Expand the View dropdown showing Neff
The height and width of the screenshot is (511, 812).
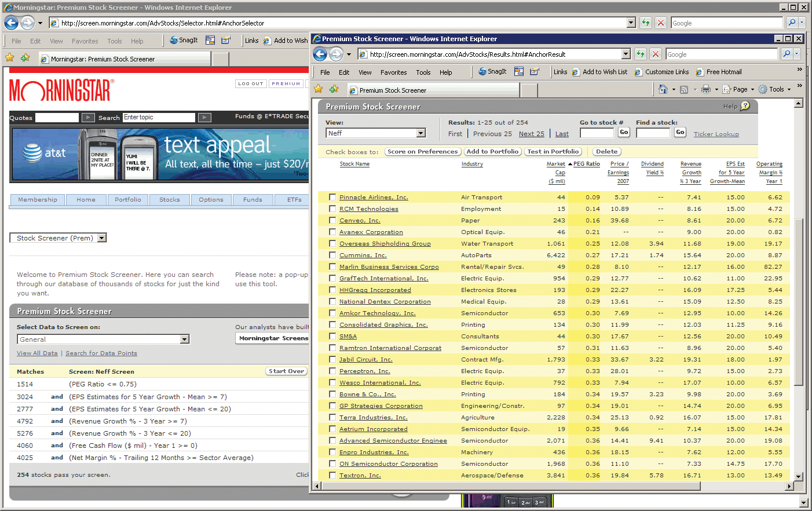[x=421, y=133]
